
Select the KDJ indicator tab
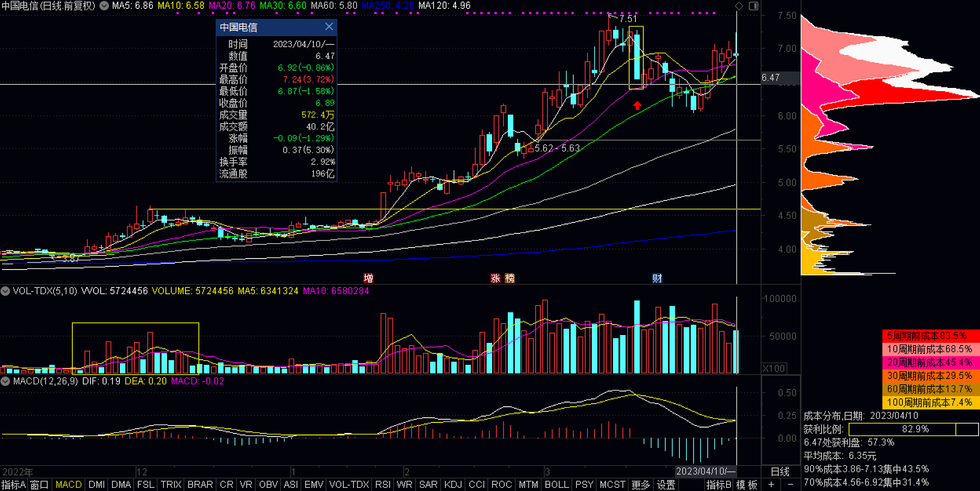(453, 485)
